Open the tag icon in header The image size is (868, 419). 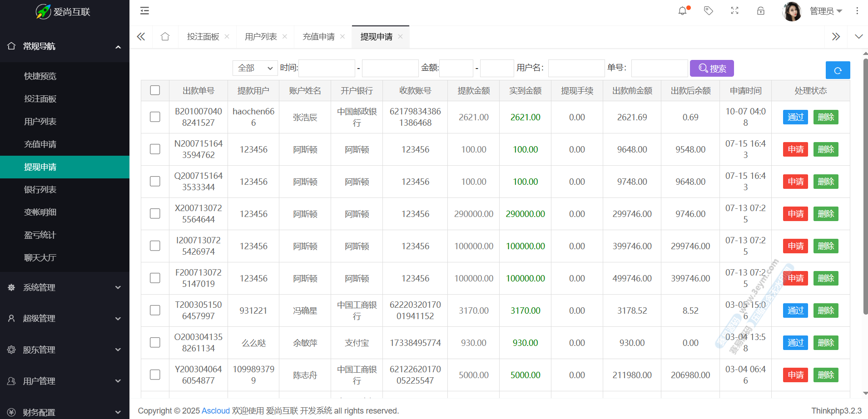pos(708,11)
